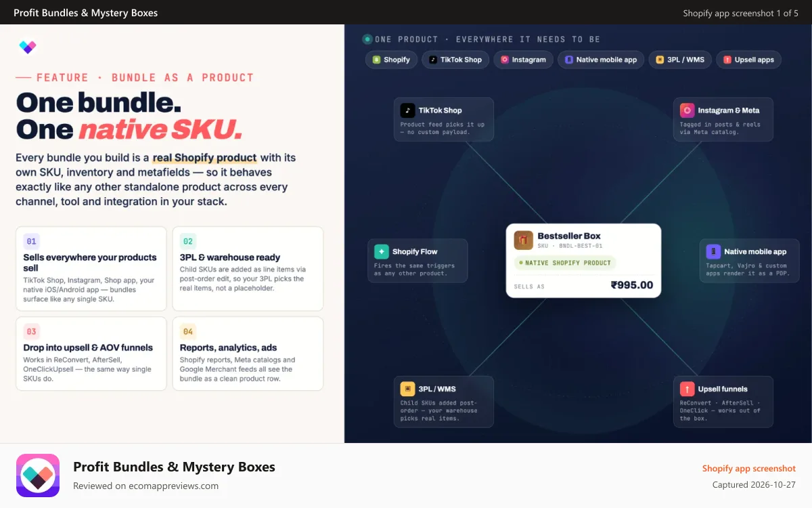Click the 'Shopify Flow' card title

[x=415, y=251]
